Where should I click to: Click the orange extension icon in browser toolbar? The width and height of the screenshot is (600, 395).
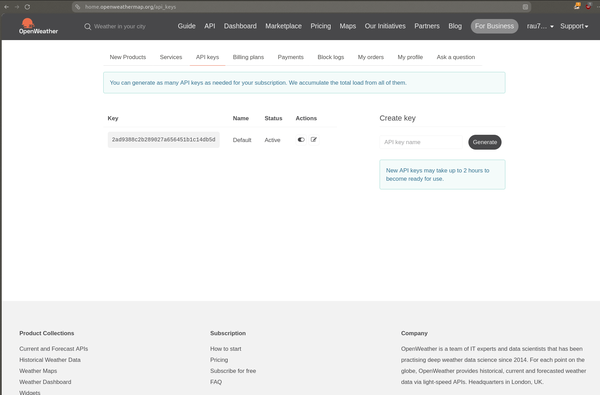(x=577, y=6)
